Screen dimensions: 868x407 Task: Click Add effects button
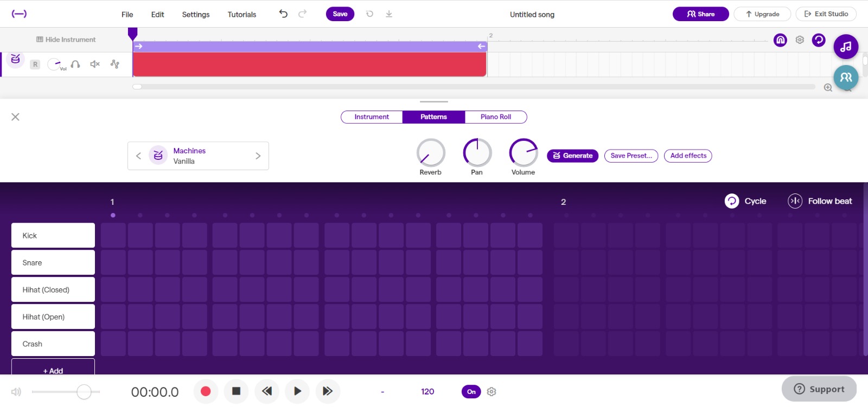pyautogui.click(x=688, y=156)
